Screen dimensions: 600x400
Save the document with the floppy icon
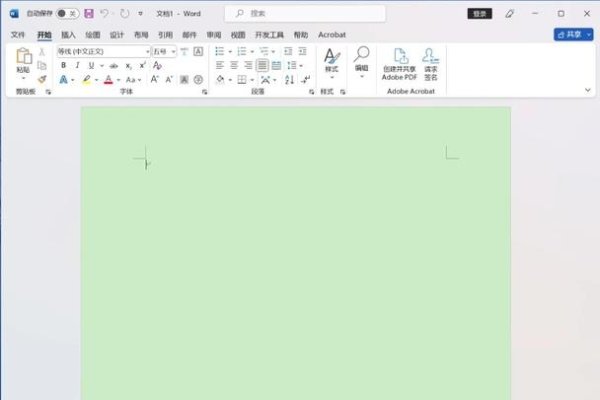[89, 14]
